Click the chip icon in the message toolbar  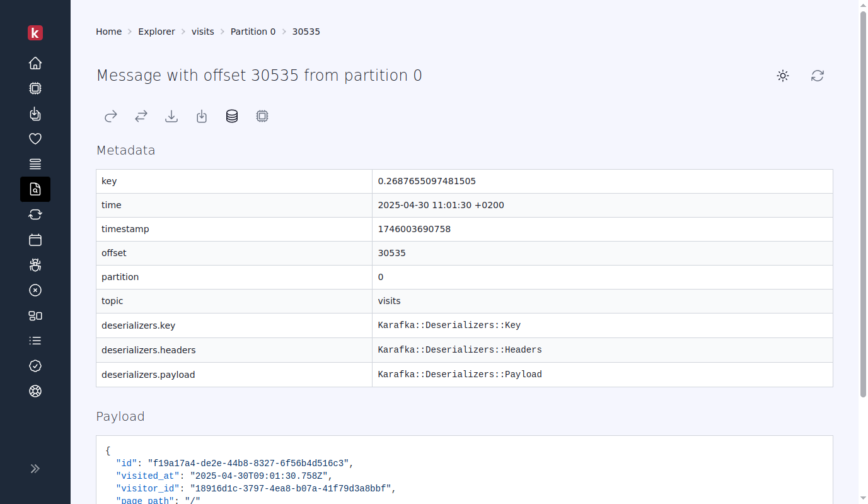click(x=262, y=116)
